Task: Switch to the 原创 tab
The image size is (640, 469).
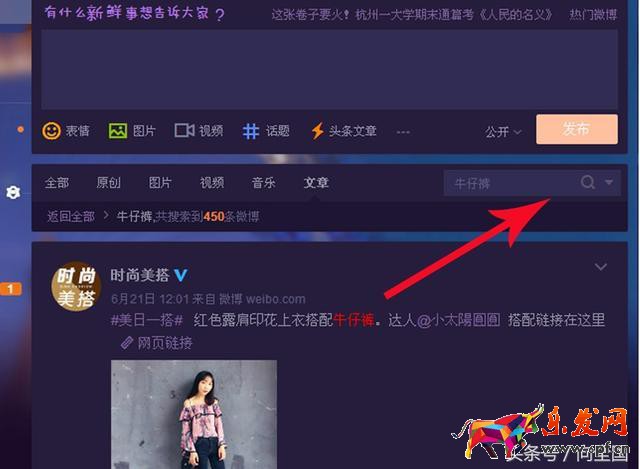Action: click(x=108, y=182)
